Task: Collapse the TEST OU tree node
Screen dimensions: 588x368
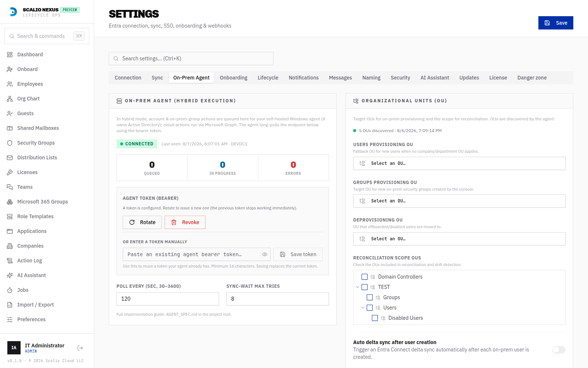Action: point(358,287)
